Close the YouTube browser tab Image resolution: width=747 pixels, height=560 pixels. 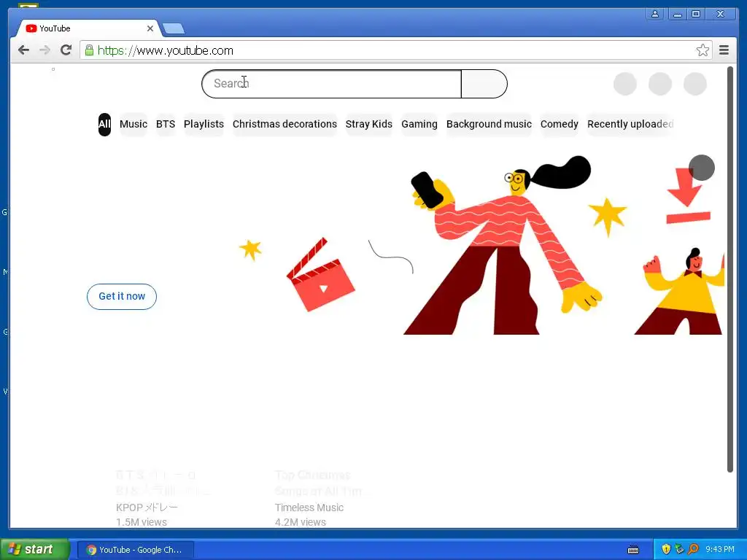click(150, 28)
